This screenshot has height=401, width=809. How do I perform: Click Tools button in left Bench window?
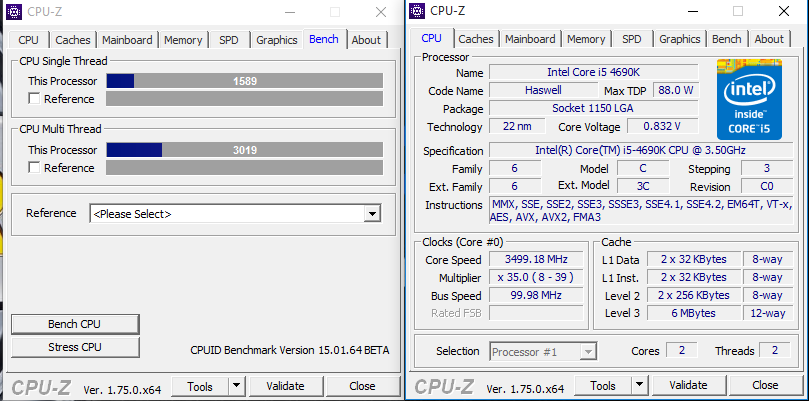(x=200, y=386)
